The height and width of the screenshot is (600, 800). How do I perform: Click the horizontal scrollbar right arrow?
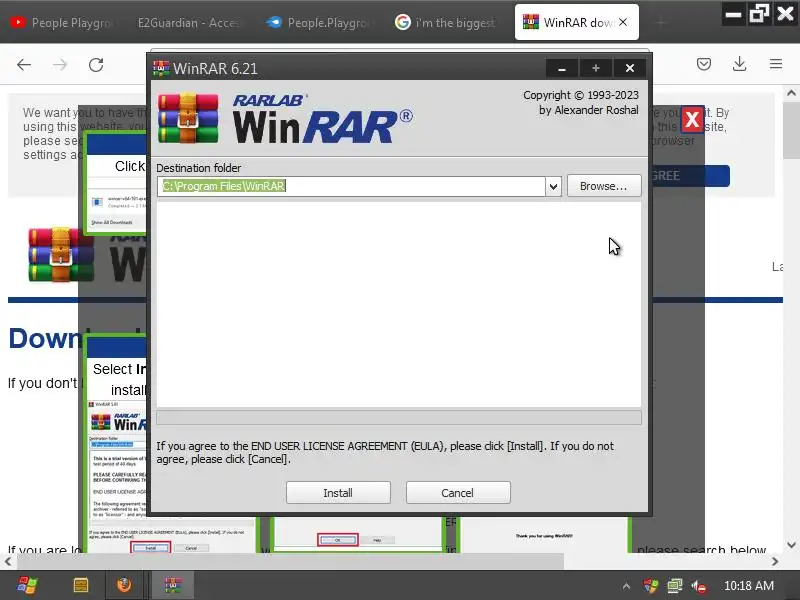coord(775,562)
